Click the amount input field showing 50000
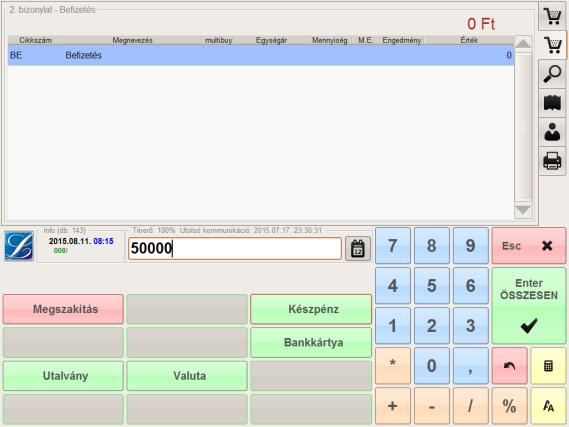The width and height of the screenshot is (569, 427). click(234, 249)
